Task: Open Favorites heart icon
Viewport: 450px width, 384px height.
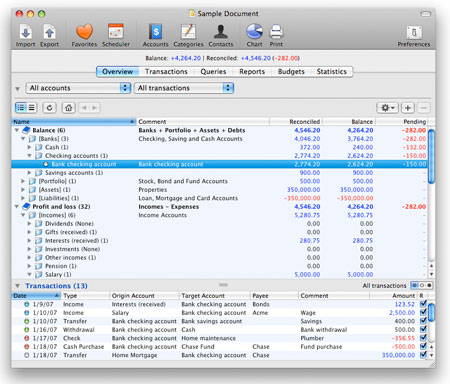Action: pos(84,32)
